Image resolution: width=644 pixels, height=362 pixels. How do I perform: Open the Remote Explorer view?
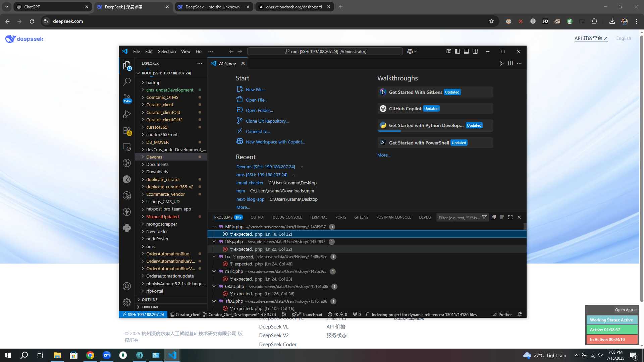[127, 147]
